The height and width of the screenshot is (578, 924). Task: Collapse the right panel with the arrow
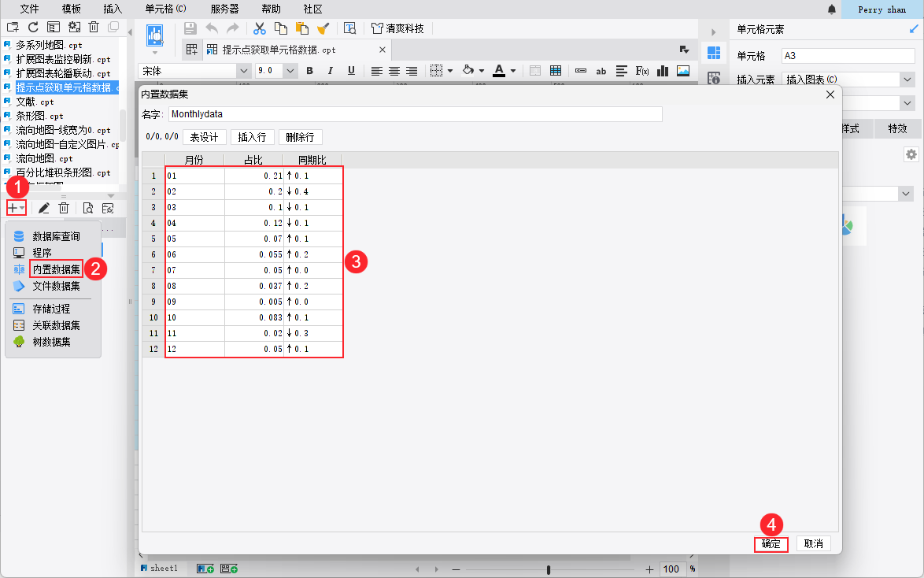pyautogui.click(x=713, y=31)
